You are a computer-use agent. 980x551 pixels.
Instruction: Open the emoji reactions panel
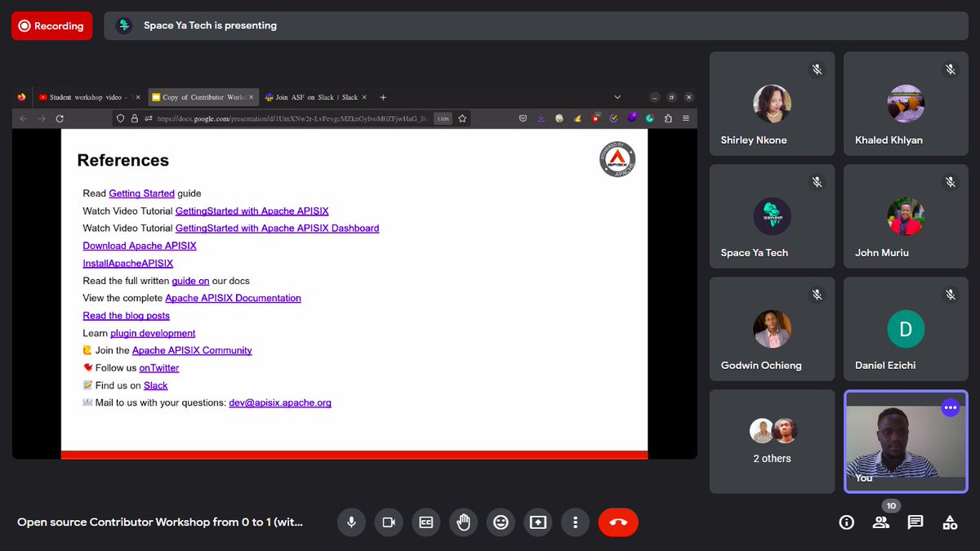[501, 522]
